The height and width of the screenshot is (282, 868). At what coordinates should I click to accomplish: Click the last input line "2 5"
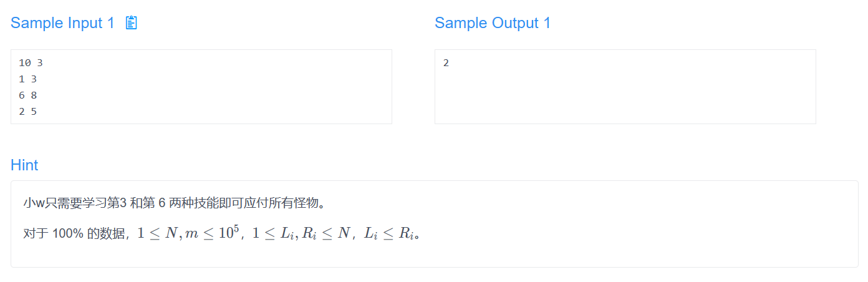[x=28, y=112]
